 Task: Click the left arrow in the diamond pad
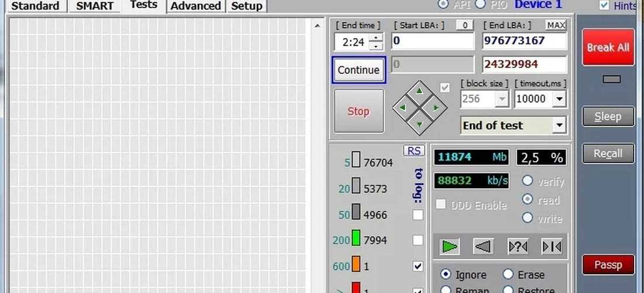click(x=403, y=108)
